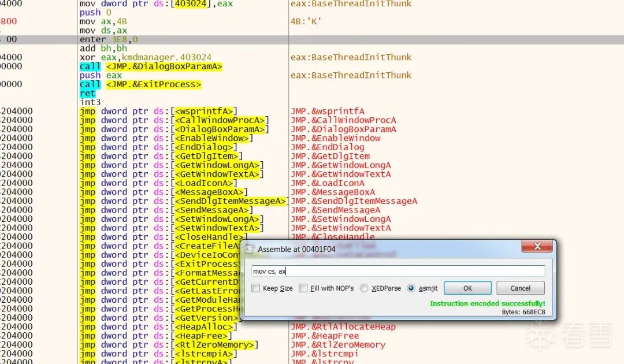Select the 'add bh,bh' instruction

tap(103, 49)
